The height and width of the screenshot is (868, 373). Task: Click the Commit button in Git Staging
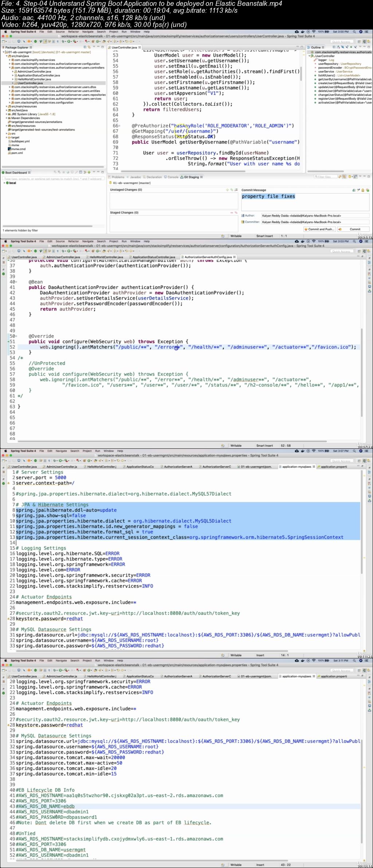(353, 229)
